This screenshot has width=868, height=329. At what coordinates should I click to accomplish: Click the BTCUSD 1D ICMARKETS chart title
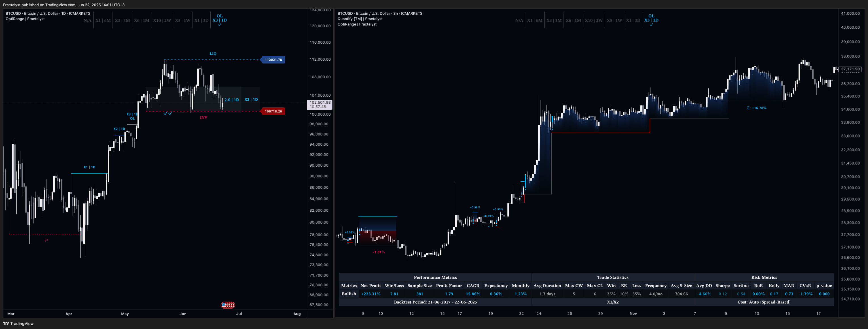pyautogui.click(x=48, y=14)
